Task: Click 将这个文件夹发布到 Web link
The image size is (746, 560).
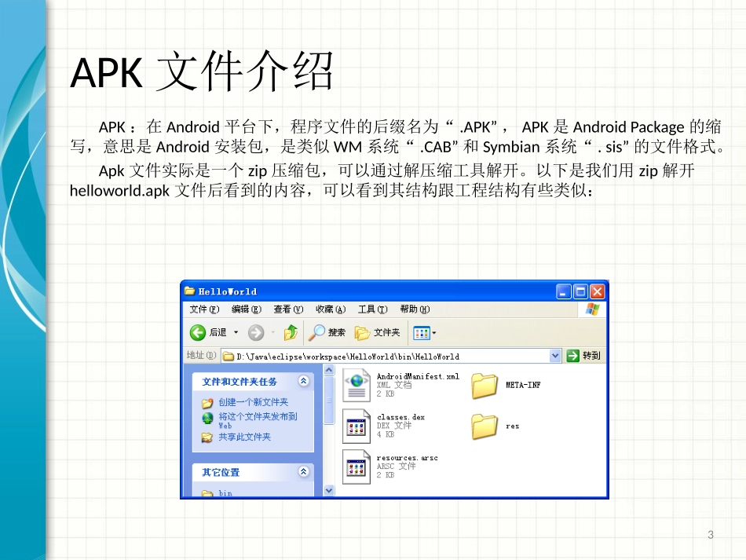Action: pyautogui.click(x=258, y=421)
